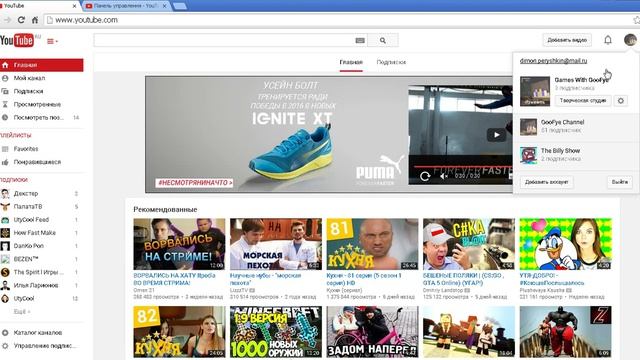Open ВОРВАЛИСЬ НА СТРИМЕ video thumbnail
The image size is (640, 360).
pyautogui.click(x=179, y=244)
